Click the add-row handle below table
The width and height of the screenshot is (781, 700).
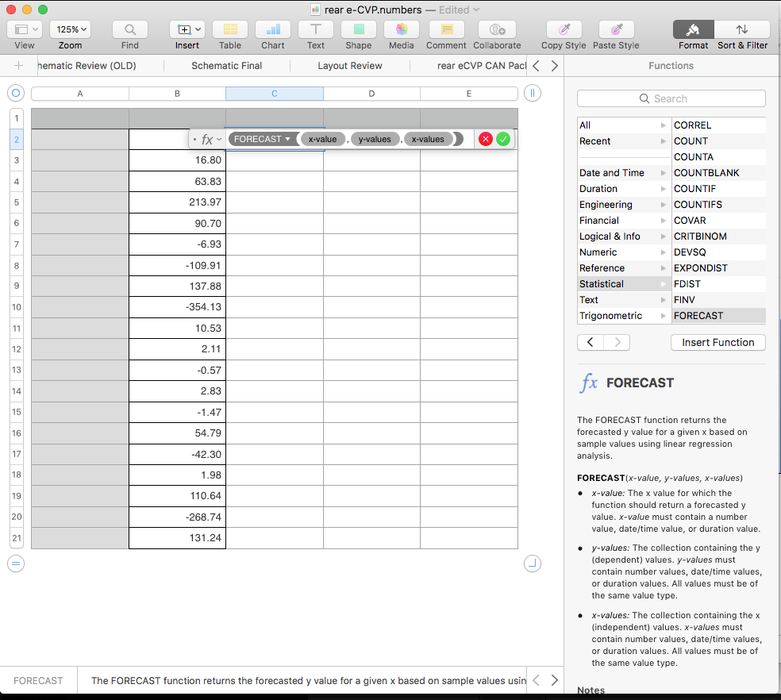[16, 563]
